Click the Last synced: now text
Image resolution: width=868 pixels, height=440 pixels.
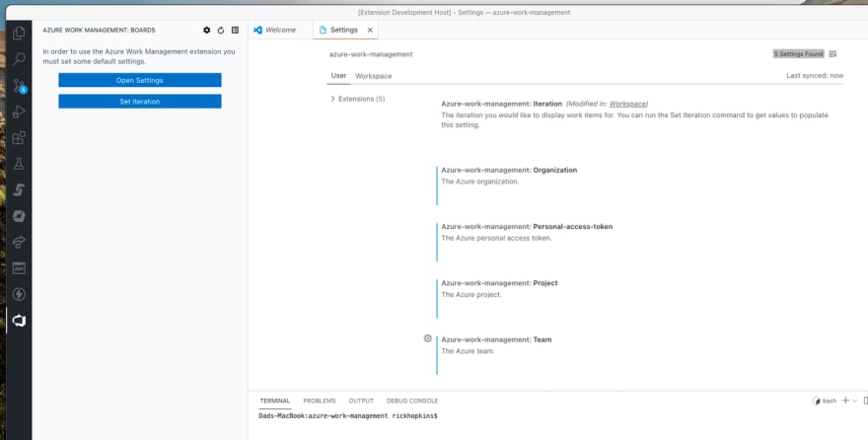pyautogui.click(x=815, y=75)
